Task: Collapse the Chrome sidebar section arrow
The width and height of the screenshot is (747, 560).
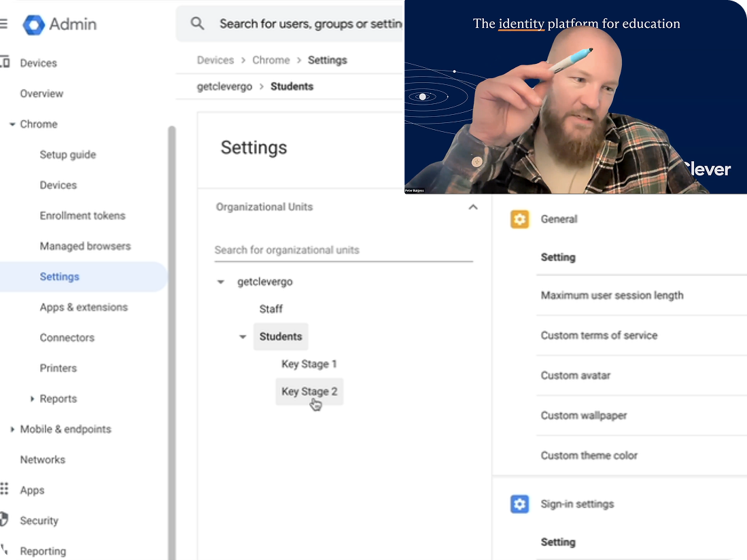Action: tap(12, 124)
